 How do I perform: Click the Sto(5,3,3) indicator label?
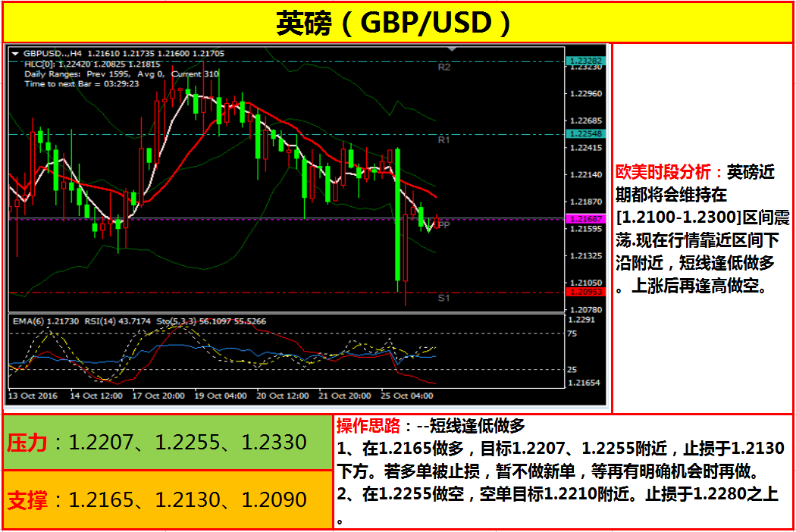pos(212,321)
